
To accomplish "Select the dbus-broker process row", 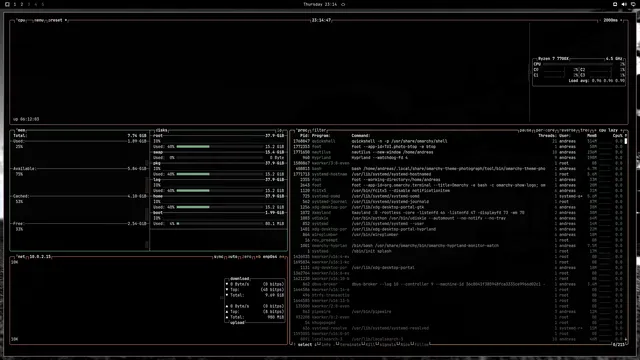I will click(457, 284).
